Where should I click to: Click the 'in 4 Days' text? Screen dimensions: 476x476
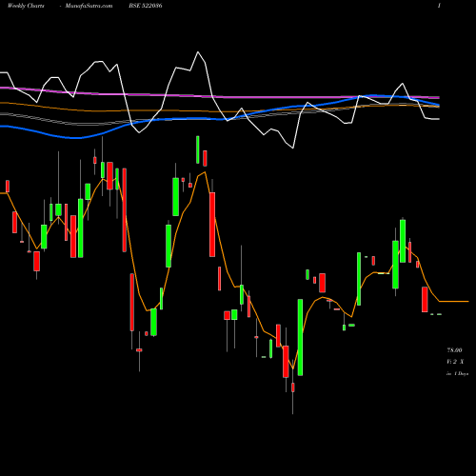click(x=457, y=374)
